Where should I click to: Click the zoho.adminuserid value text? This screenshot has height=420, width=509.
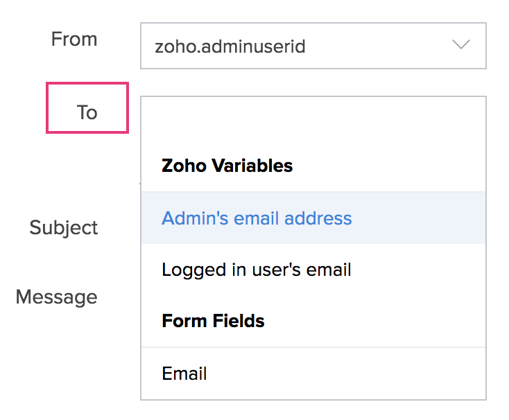tap(230, 46)
